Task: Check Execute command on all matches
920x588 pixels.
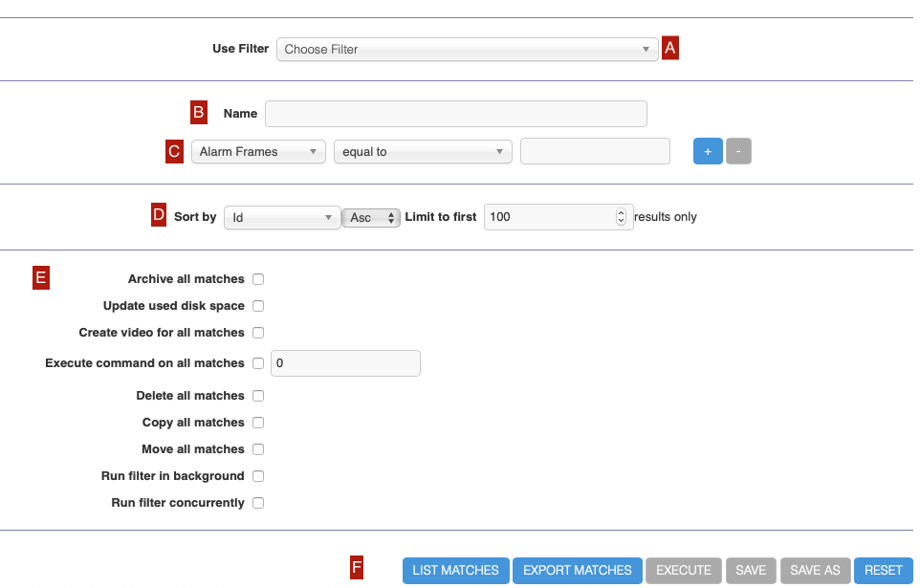Action: click(x=258, y=363)
